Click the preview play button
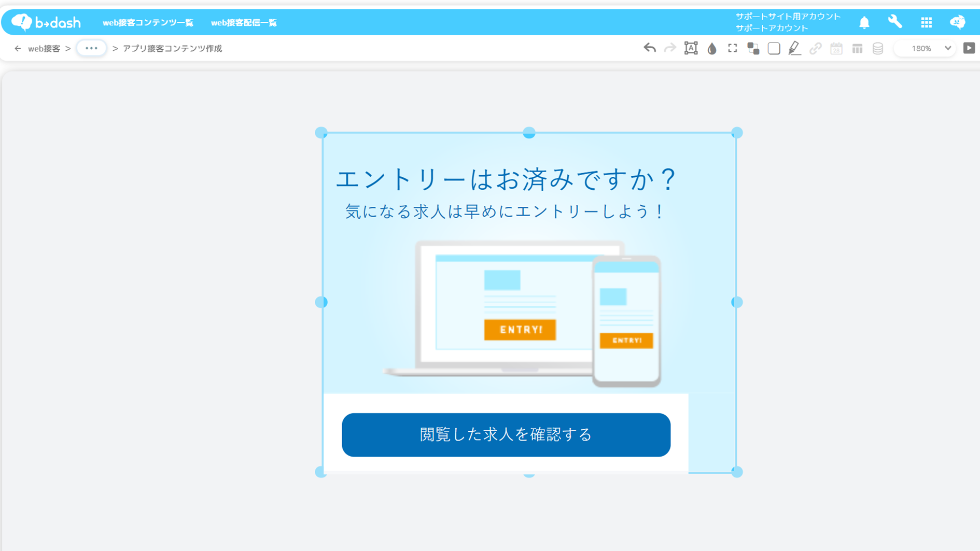This screenshot has height=551, width=980. tap(969, 48)
